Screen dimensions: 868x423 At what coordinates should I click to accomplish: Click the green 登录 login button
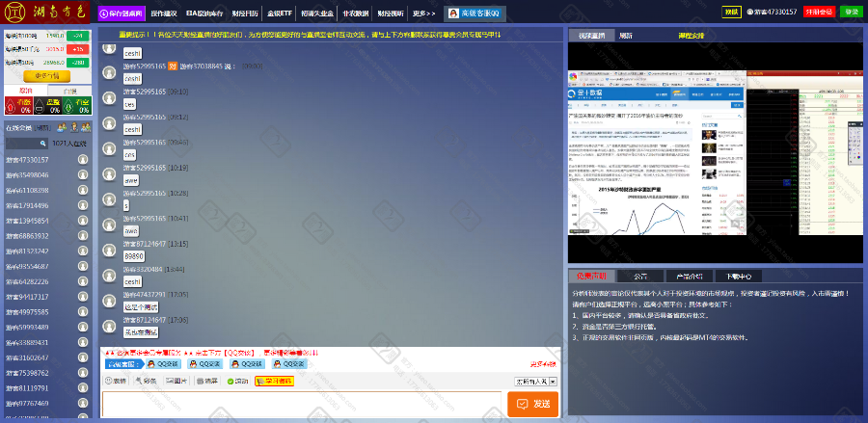851,12
